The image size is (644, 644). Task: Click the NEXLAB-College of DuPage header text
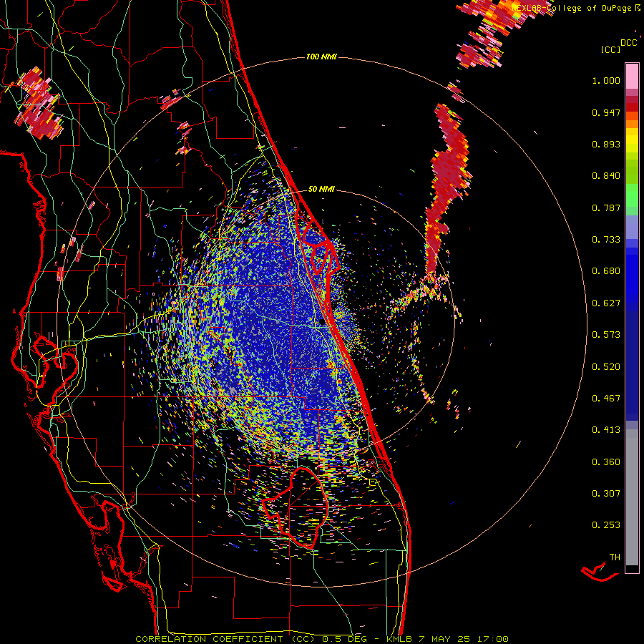pos(576,8)
